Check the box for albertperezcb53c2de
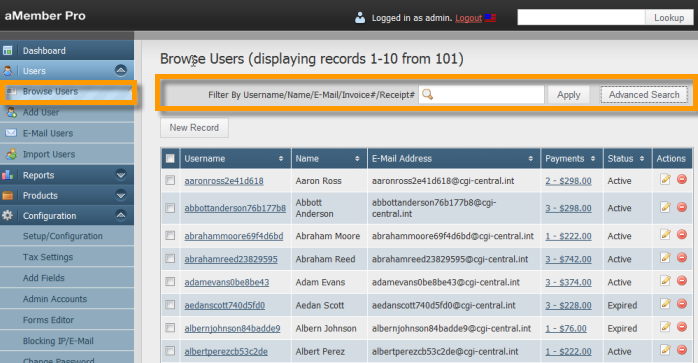 coord(170,351)
